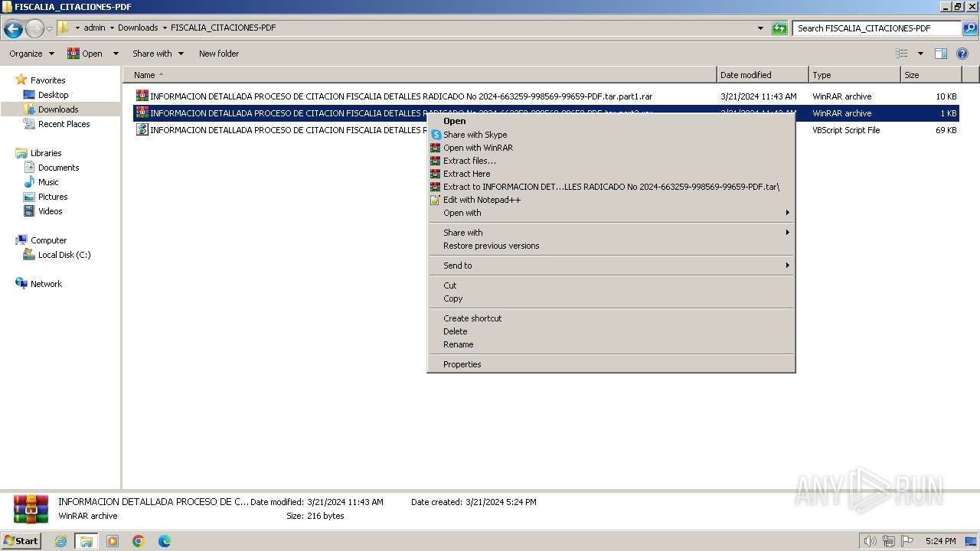Click the search magnifier icon
The image size is (980, 551).
969,28
